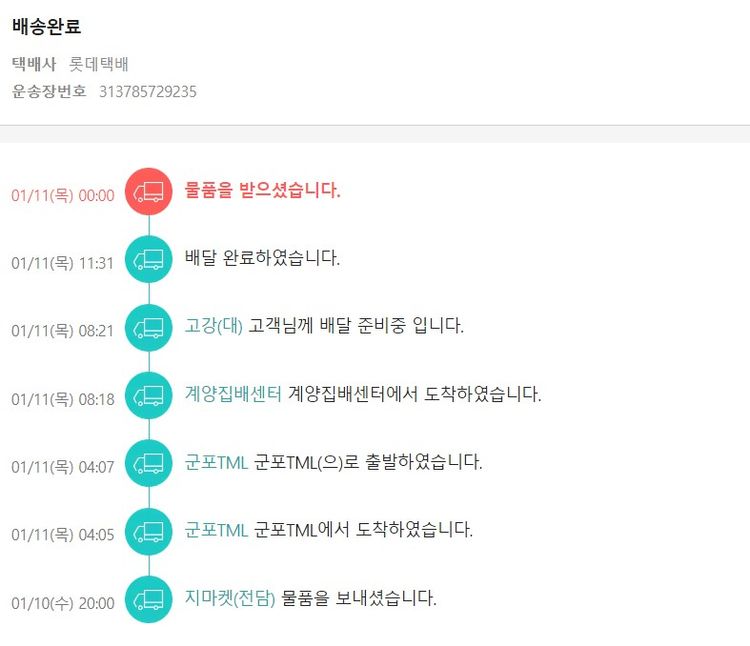Click the red status text 물품을 받으셨습니다
750x646 pixels.
263,190
